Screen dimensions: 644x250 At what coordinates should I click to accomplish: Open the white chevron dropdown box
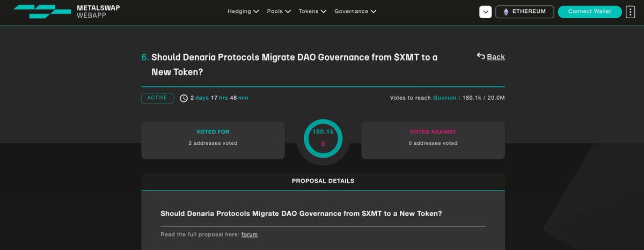click(485, 12)
